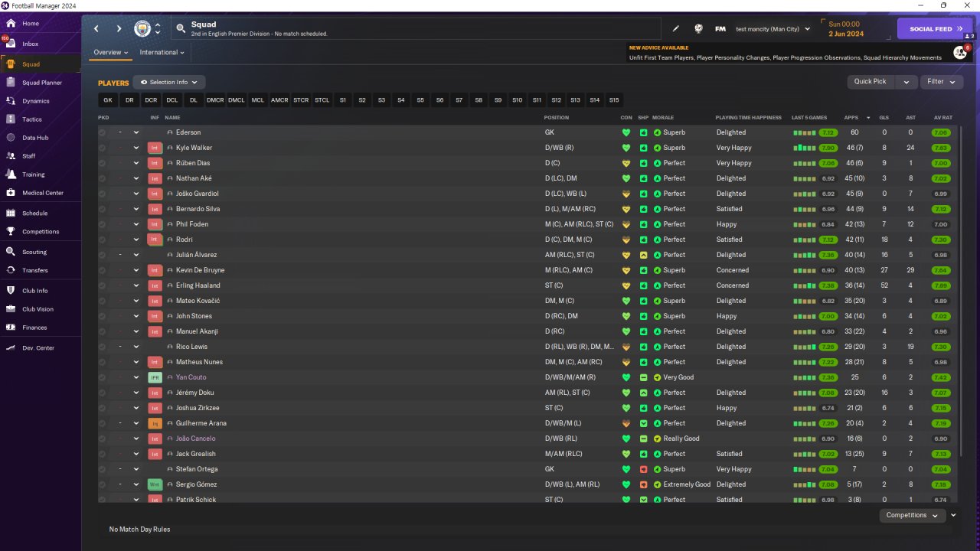
Task: Open the selection dropdown in Rico Lewis's row
Action: [x=136, y=347]
